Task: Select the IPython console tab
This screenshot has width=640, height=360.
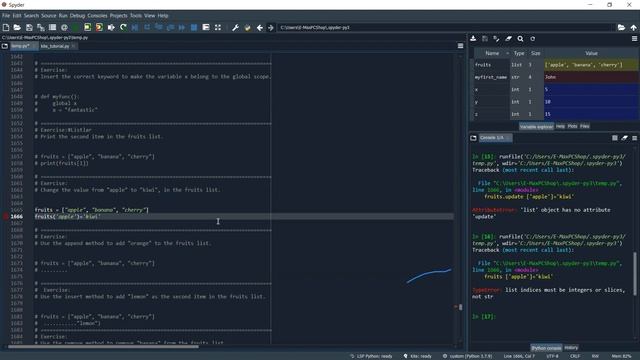Action: coord(546,348)
